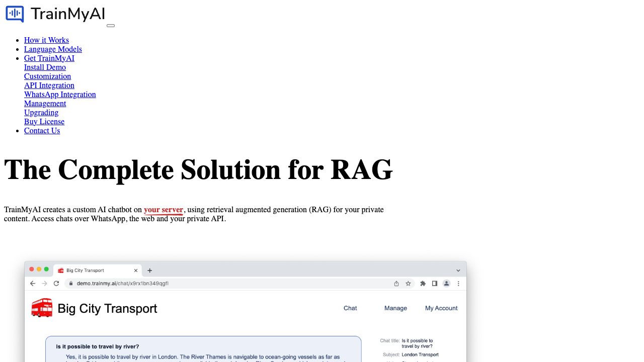644x362 pixels.
Task: Select Install Demo from the menu
Action: [45, 67]
